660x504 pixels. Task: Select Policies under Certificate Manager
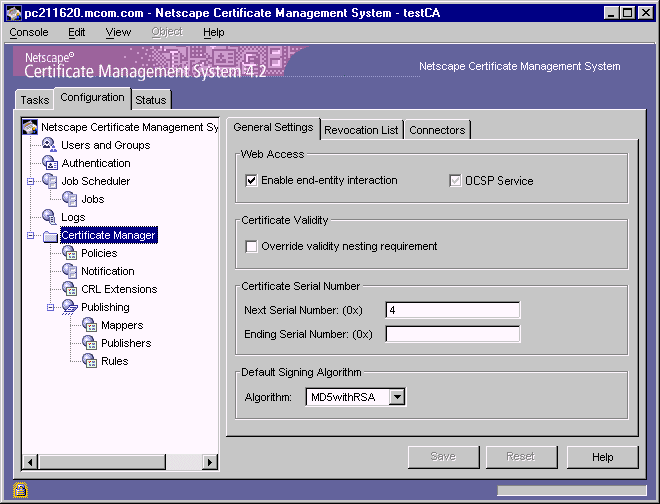(x=99, y=253)
